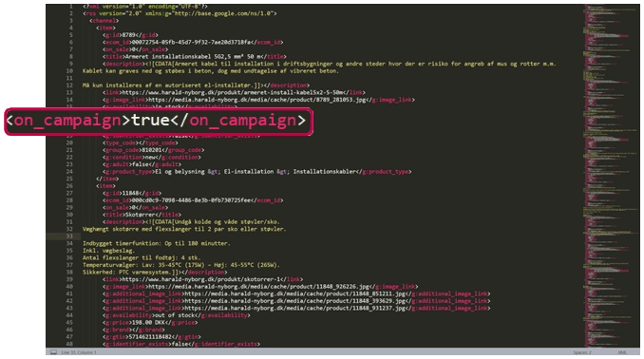Click the g:adult false line
This screenshot has width=644, height=359.
[x=142, y=164]
